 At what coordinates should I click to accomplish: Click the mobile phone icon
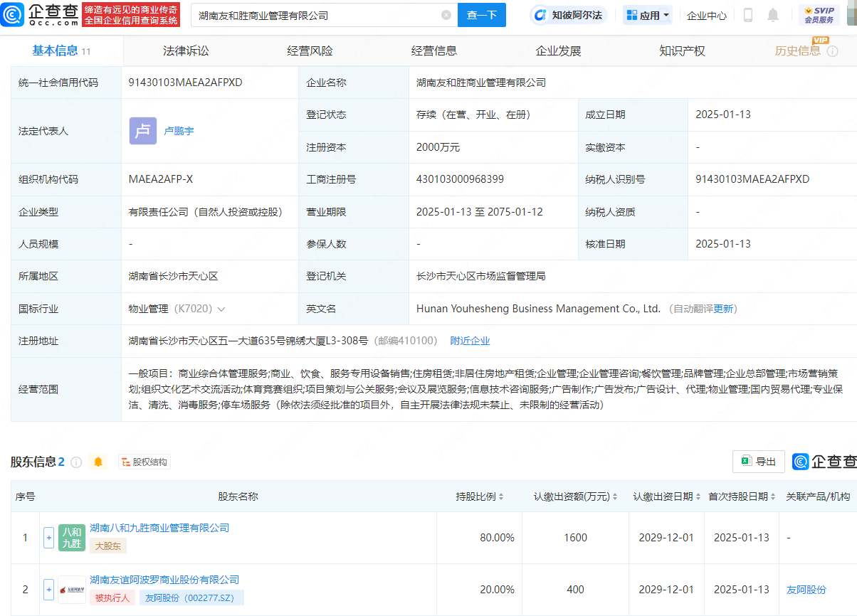pos(748,15)
